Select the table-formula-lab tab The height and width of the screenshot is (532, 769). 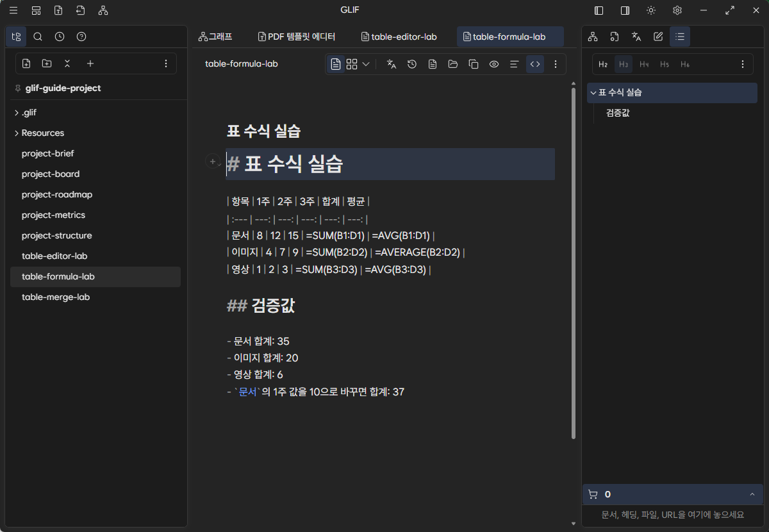pyautogui.click(x=510, y=37)
